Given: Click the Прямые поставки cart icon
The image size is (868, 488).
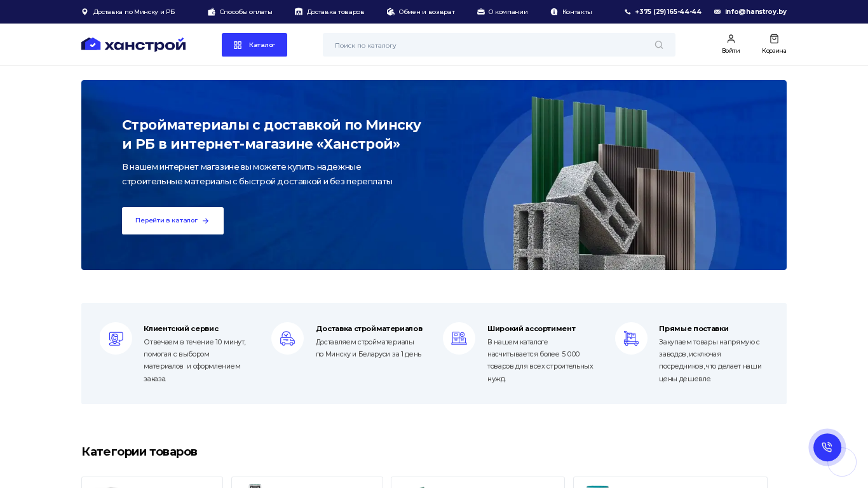Looking at the screenshot, I should 631,339.
